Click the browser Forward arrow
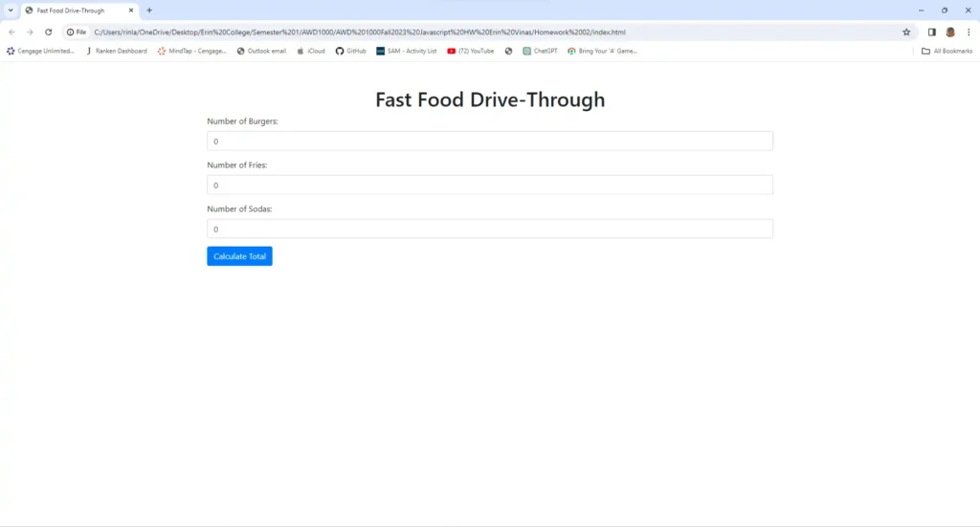 click(x=30, y=32)
